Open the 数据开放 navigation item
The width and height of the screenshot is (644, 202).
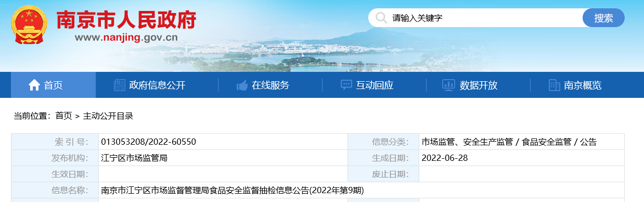click(479, 85)
